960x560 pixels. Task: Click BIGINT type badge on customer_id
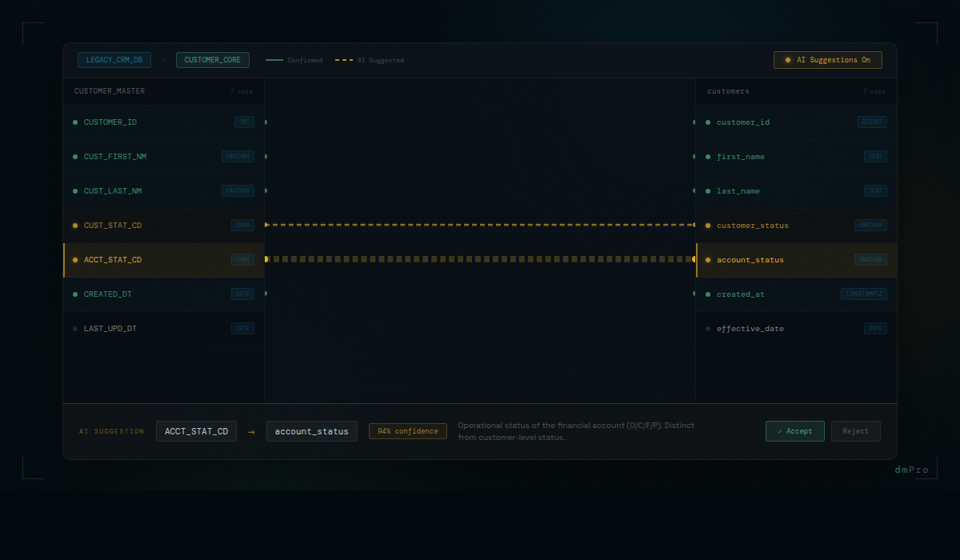(871, 122)
